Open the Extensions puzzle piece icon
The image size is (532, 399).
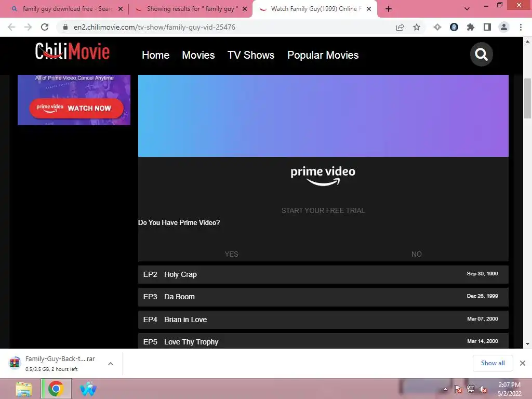click(x=471, y=27)
